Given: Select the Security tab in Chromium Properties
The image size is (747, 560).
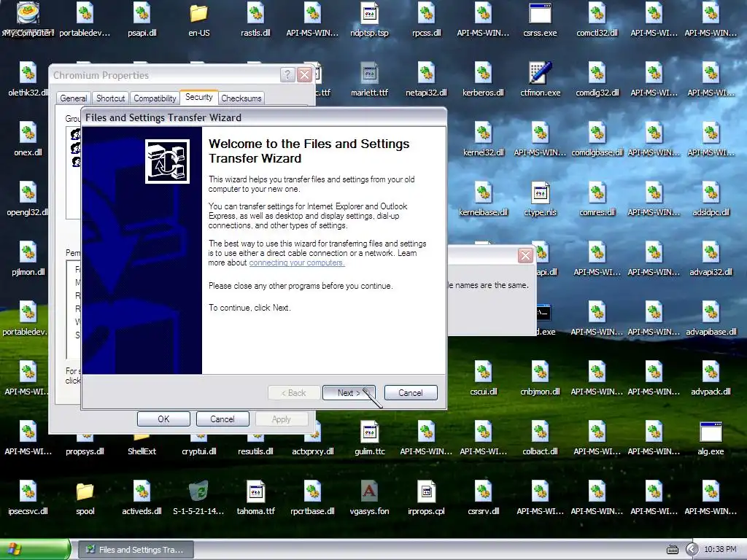Looking at the screenshot, I should pos(198,97).
